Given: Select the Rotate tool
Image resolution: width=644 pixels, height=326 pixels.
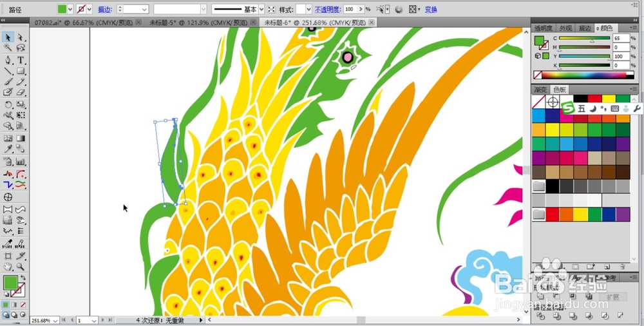Looking at the screenshot, I should coord(8,105).
